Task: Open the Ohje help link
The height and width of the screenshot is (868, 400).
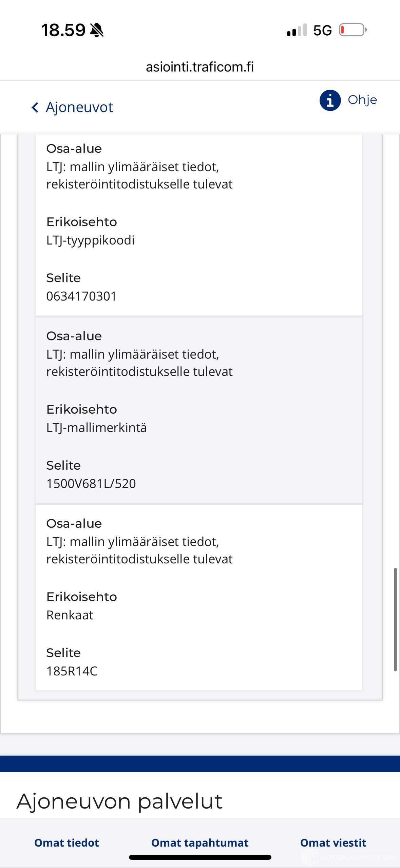Action: pyautogui.click(x=362, y=100)
